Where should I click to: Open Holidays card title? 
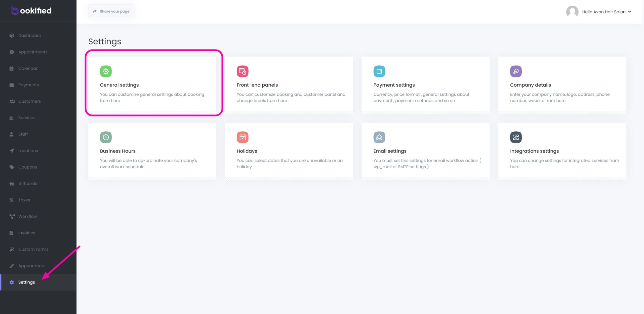(247, 151)
